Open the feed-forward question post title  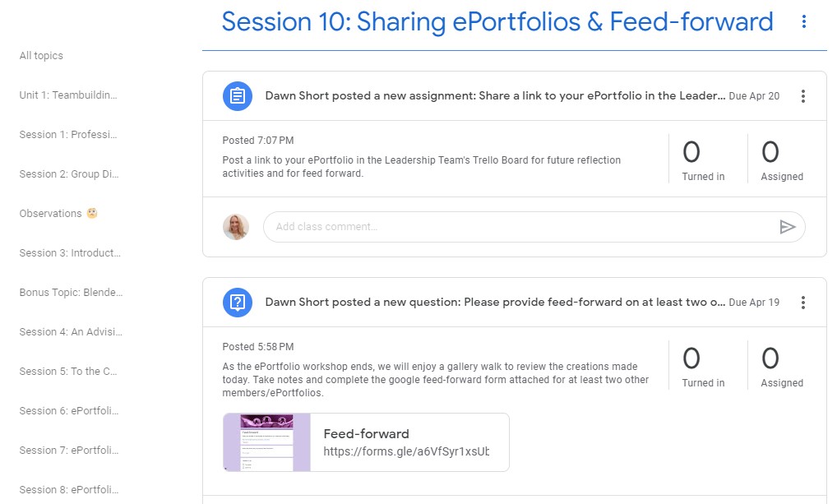tap(495, 303)
